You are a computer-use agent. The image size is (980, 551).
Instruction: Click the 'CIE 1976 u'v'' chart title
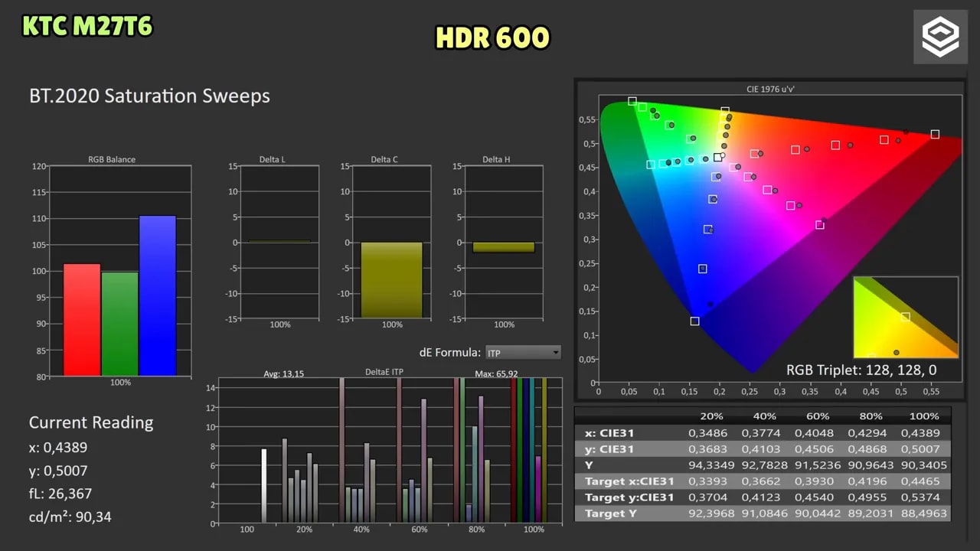pos(769,90)
